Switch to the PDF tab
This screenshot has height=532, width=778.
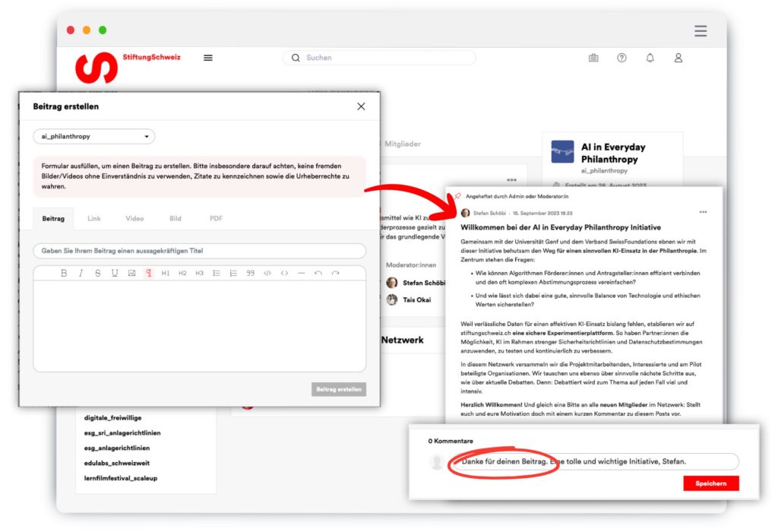(x=216, y=218)
